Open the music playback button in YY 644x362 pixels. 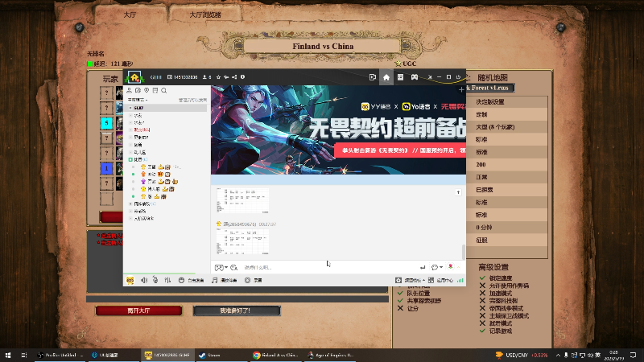(x=225, y=280)
